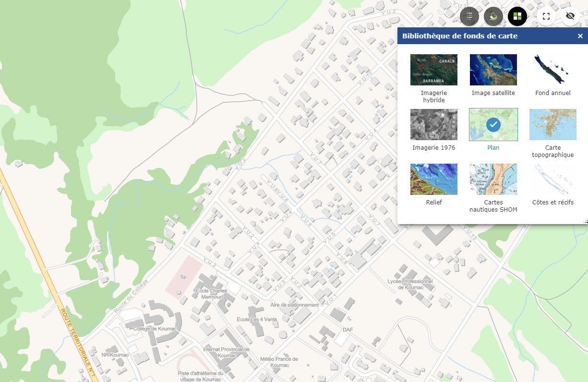Choose the Carte topographique basemap
This screenshot has width=588, height=382.
552,124
